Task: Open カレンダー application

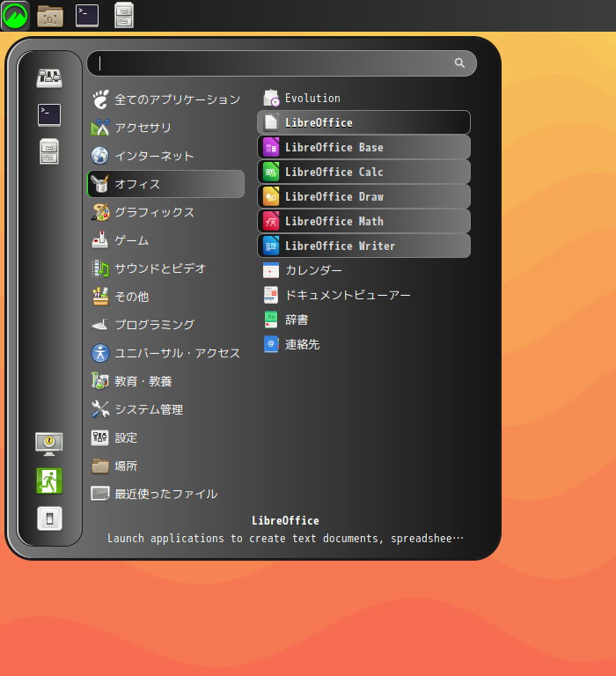Action: (363, 270)
